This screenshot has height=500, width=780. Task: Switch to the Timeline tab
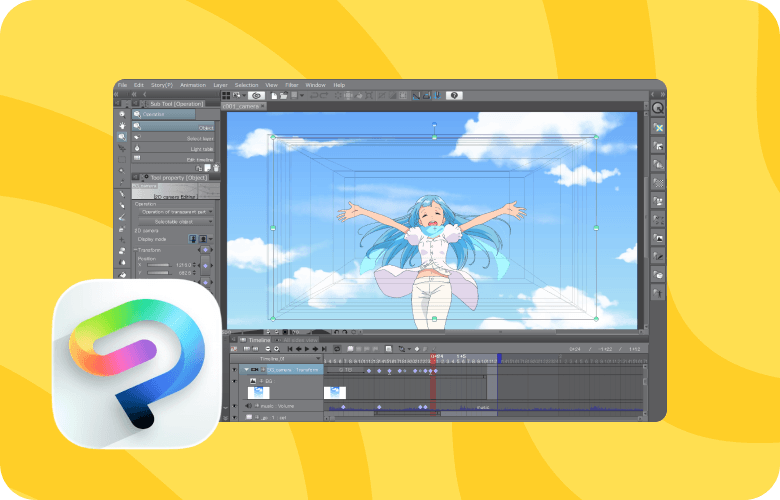(254, 340)
